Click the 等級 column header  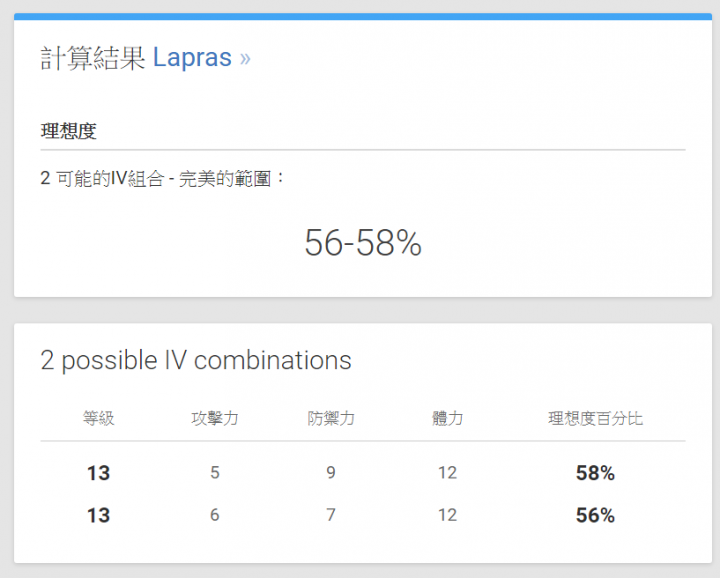click(98, 418)
